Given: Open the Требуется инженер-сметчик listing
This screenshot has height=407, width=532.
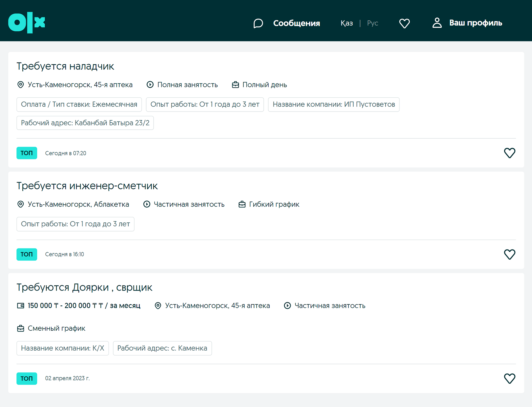Looking at the screenshot, I should [87, 186].
